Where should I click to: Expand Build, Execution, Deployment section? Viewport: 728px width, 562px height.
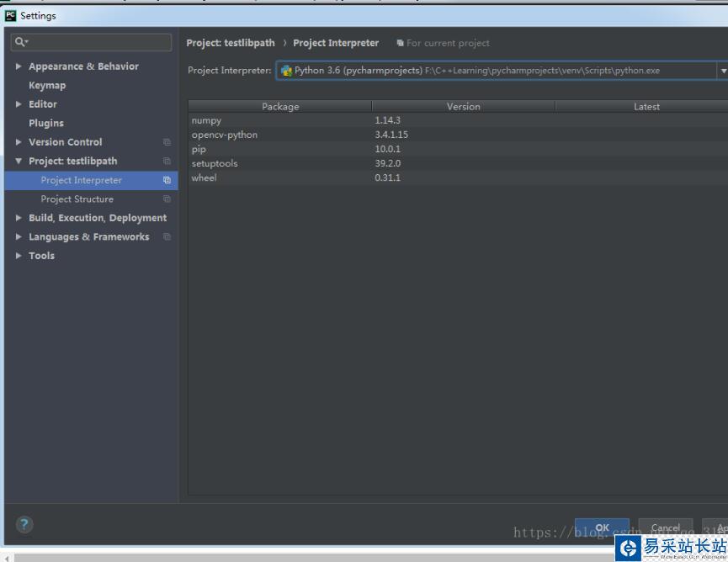point(19,218)
